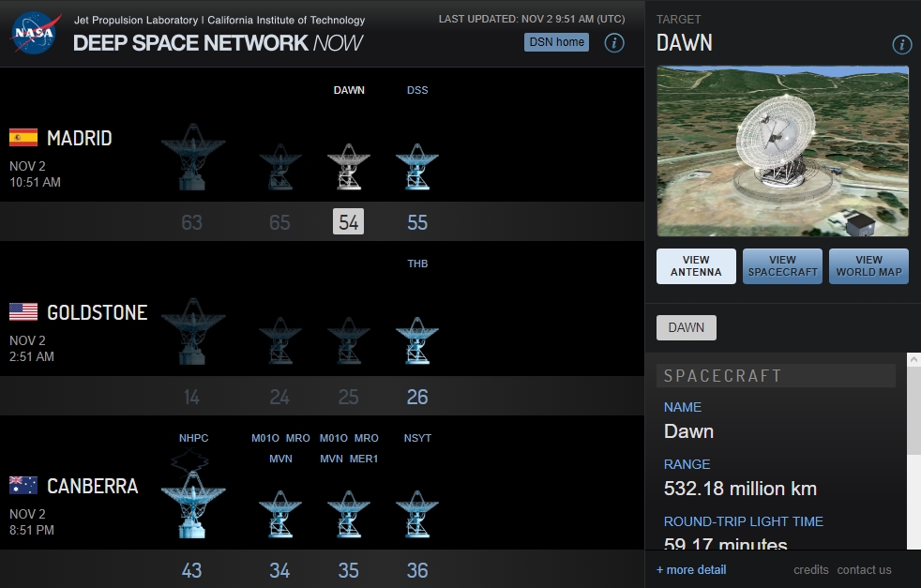921x588 pixels.
Task: Go to DSN home
Action: 556,42
